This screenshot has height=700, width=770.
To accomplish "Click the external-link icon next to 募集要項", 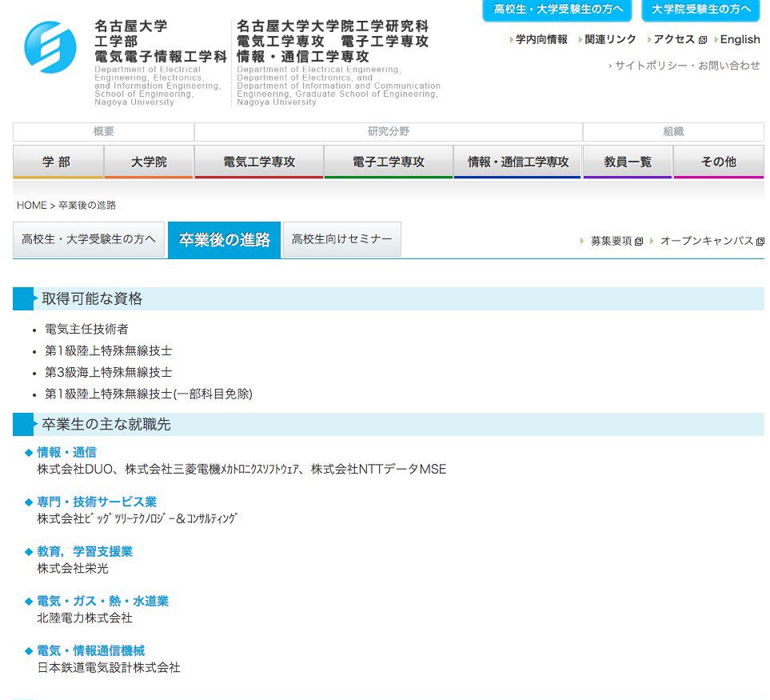I will 640,241.
